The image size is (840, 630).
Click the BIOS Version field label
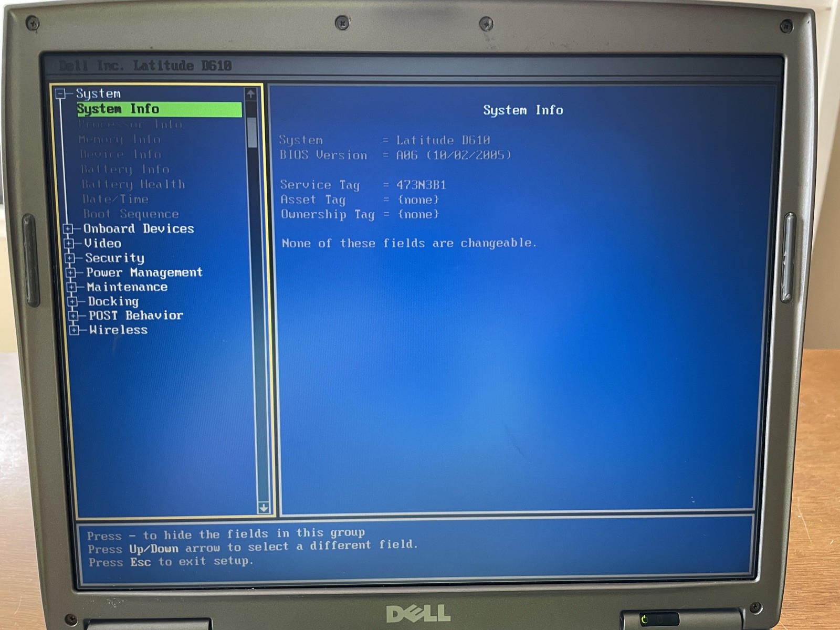click(x=323, y=155)
